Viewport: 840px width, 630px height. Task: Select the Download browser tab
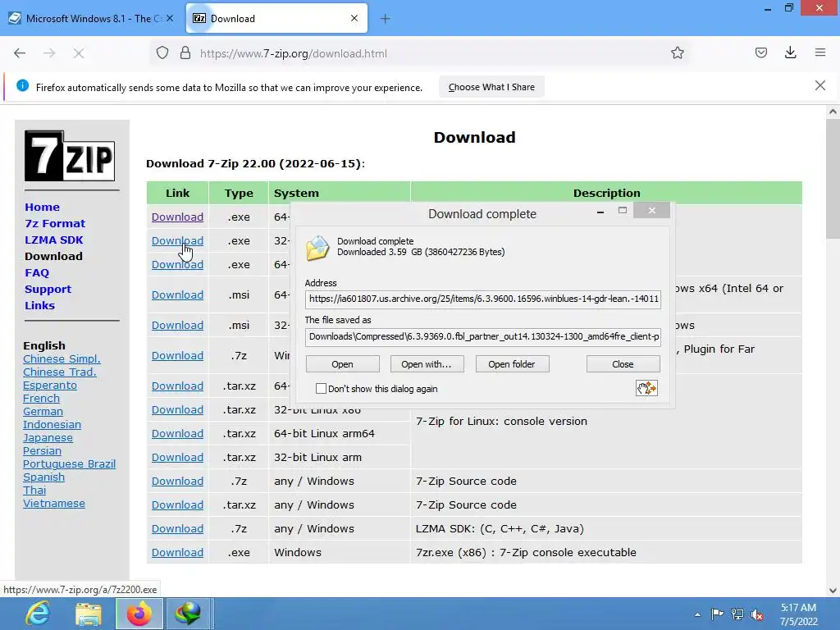276,18
